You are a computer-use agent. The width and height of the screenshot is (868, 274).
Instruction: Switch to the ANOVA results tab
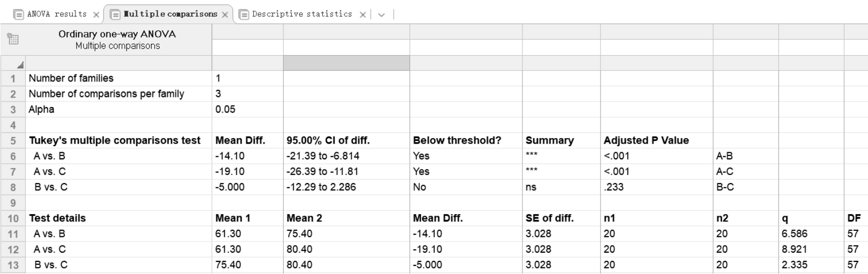coord(56,14)
